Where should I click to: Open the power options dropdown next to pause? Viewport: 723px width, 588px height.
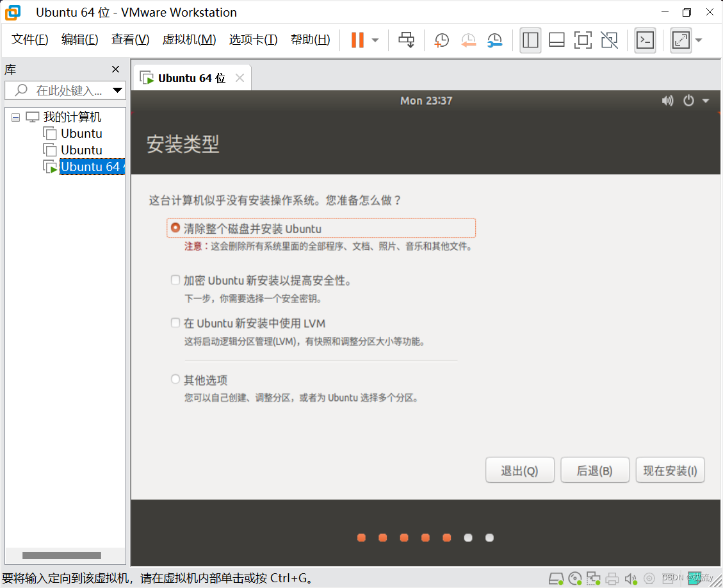pos(375,40)
